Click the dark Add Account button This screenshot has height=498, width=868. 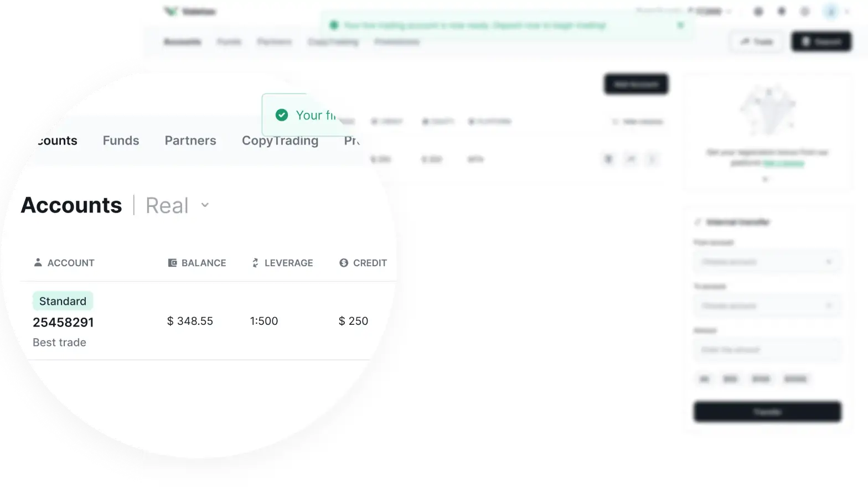(x=636, y=84)
